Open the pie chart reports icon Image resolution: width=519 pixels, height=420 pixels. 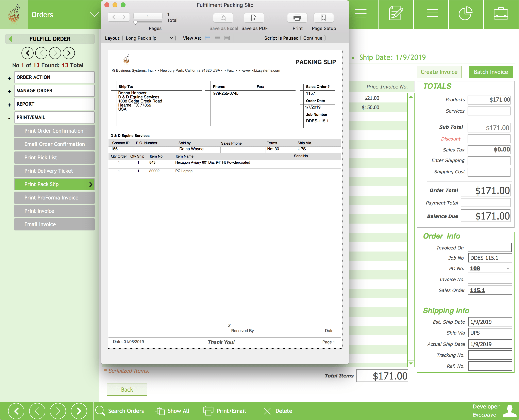[465, 13]
